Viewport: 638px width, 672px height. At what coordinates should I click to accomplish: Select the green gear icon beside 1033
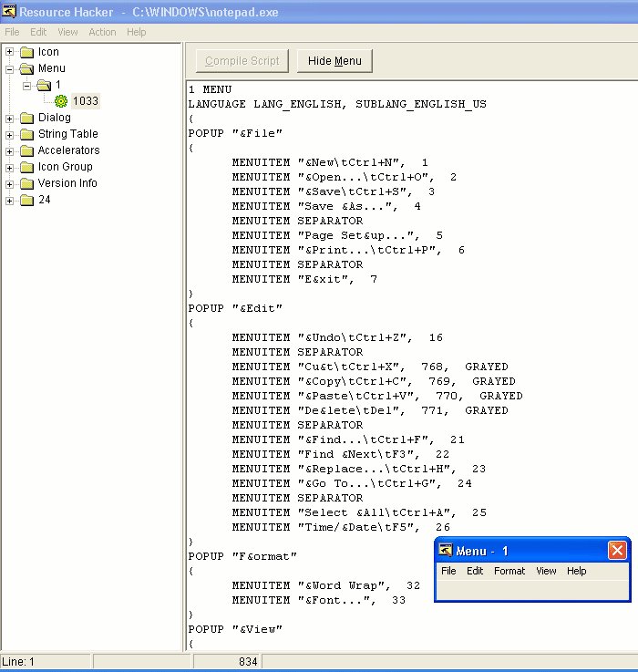(61, 101)
